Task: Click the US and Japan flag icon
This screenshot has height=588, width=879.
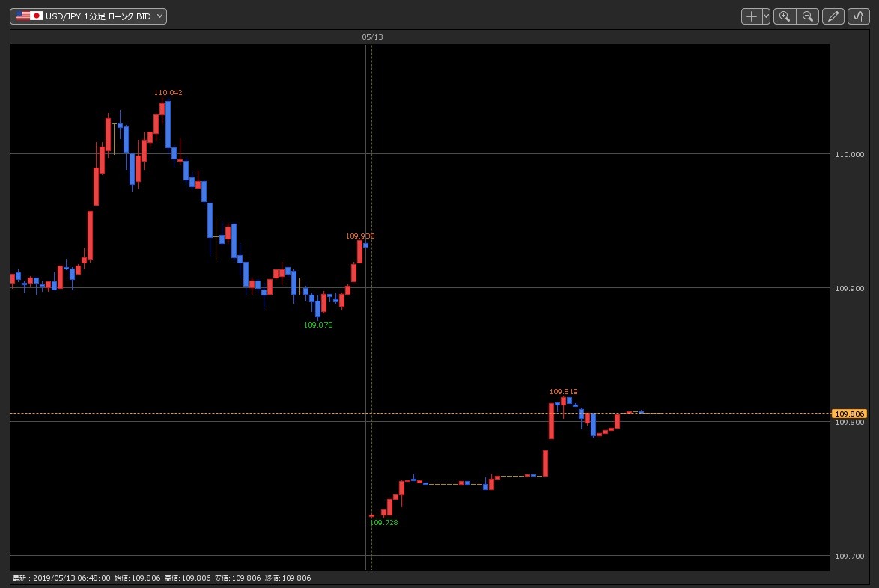Action: (29, 16)
